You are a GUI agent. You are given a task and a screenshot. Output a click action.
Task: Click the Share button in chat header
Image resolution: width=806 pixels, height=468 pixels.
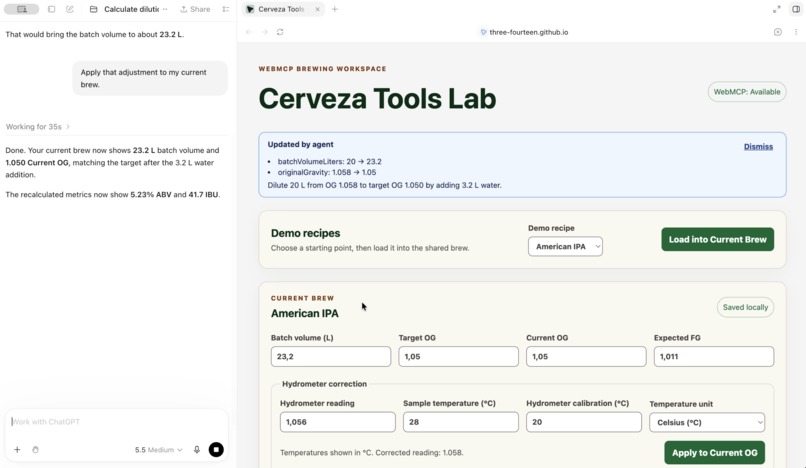click(195, 9)
